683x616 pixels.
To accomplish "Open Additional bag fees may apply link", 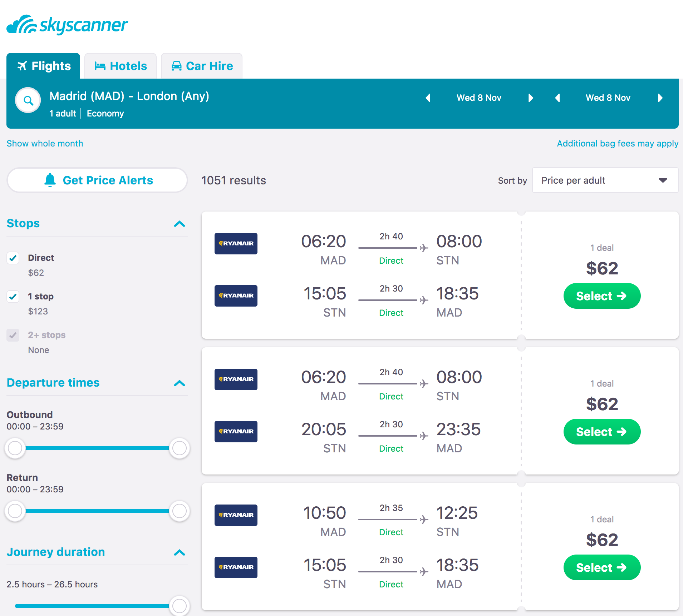I will [x=618, y=144].
